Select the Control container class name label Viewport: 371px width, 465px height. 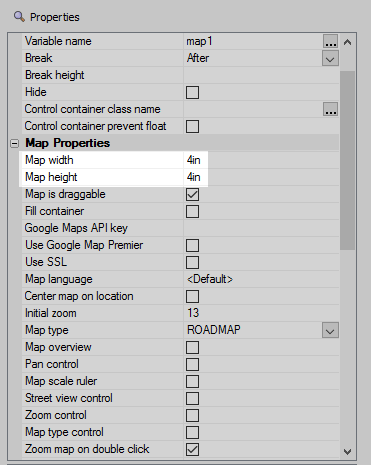pyautogui.click(x=92, y=109)
